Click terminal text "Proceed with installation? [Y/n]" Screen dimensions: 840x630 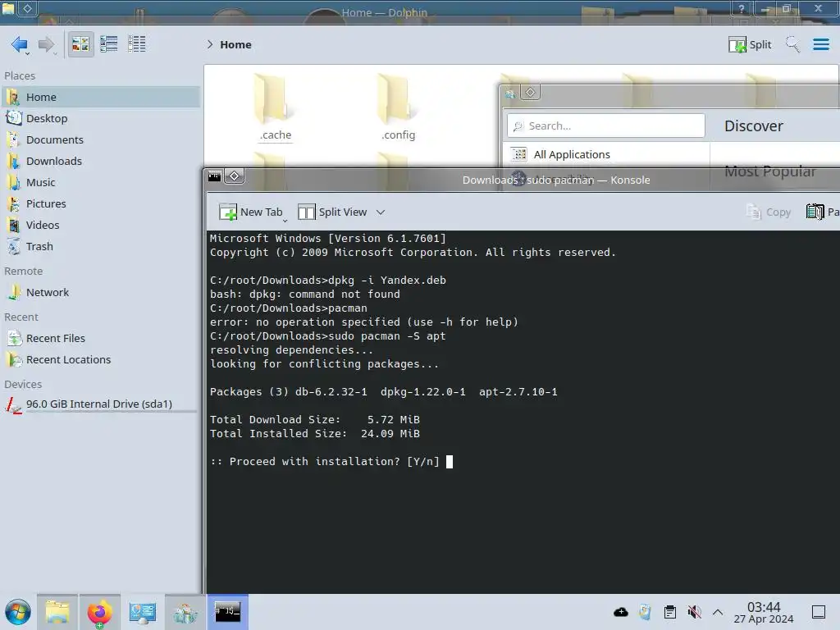tap(335, 461)
